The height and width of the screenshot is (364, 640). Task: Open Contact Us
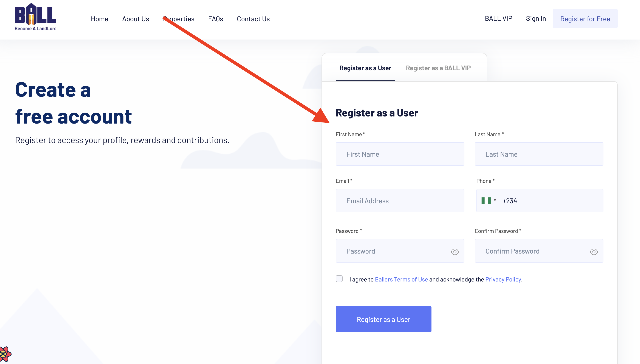click(x=253, y=19)
